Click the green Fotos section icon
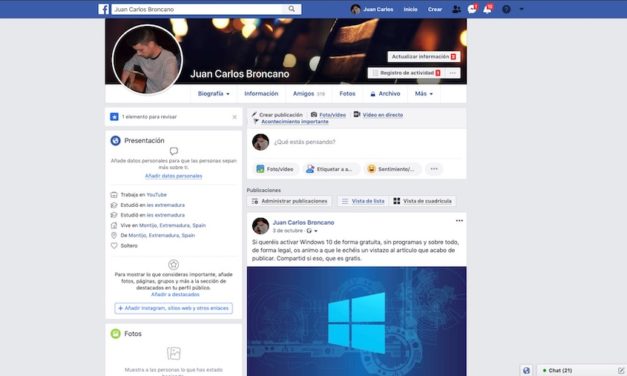 pyautogui.click(x=115, y=333)
